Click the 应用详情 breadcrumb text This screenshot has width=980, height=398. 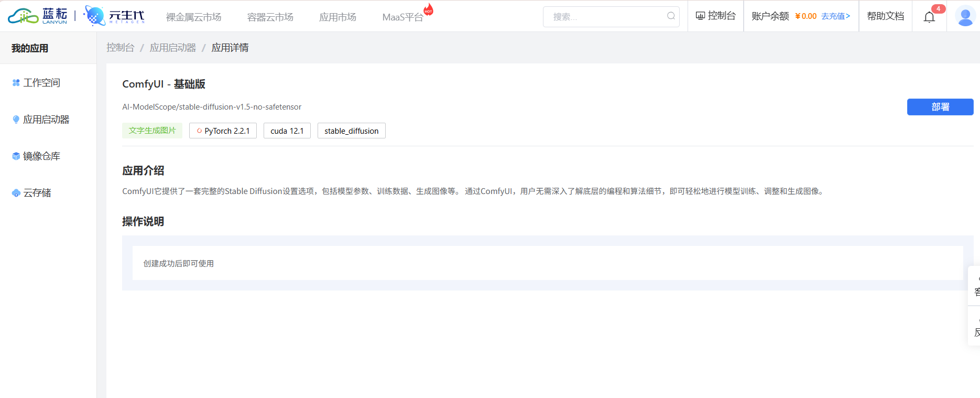tap(230, 48)
